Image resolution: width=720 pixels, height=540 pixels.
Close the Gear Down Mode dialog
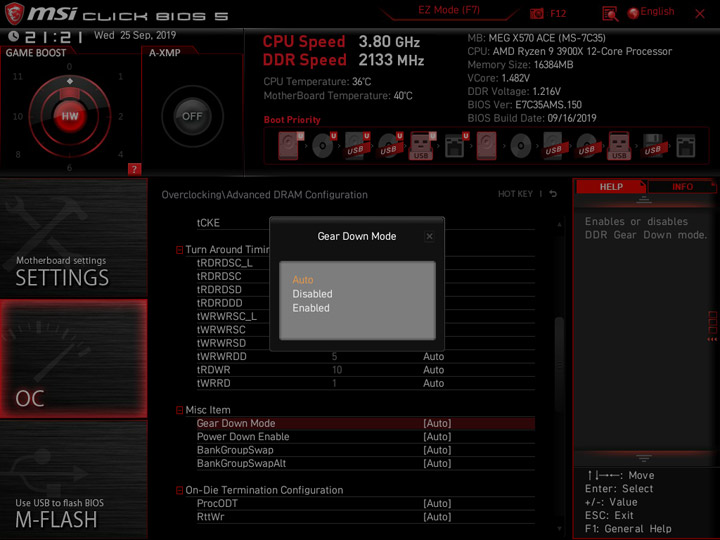429,236
